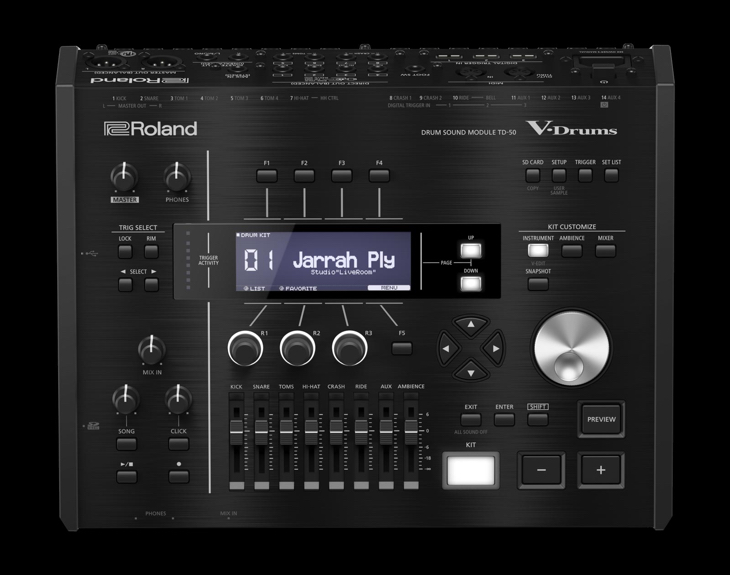Select next trigger with right SELECT button

click(x=151, y=284)
